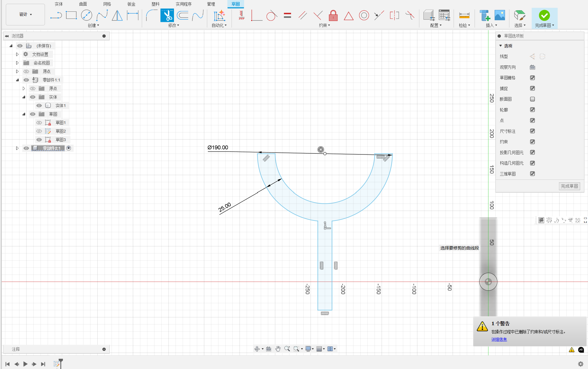Click the Pan hand tool
Viewport: 588px width, 369px height.
pos(278,349)
